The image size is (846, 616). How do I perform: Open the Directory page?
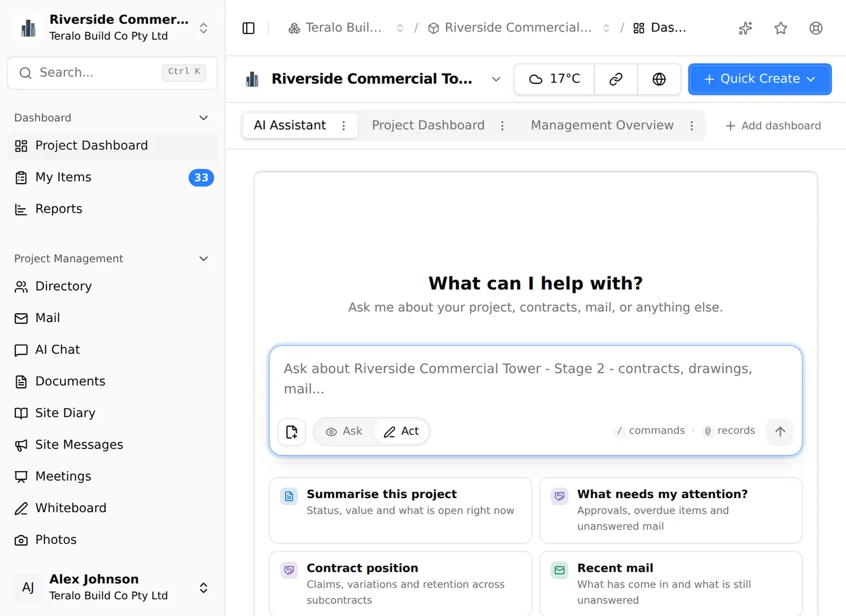(x=112, y=286)
